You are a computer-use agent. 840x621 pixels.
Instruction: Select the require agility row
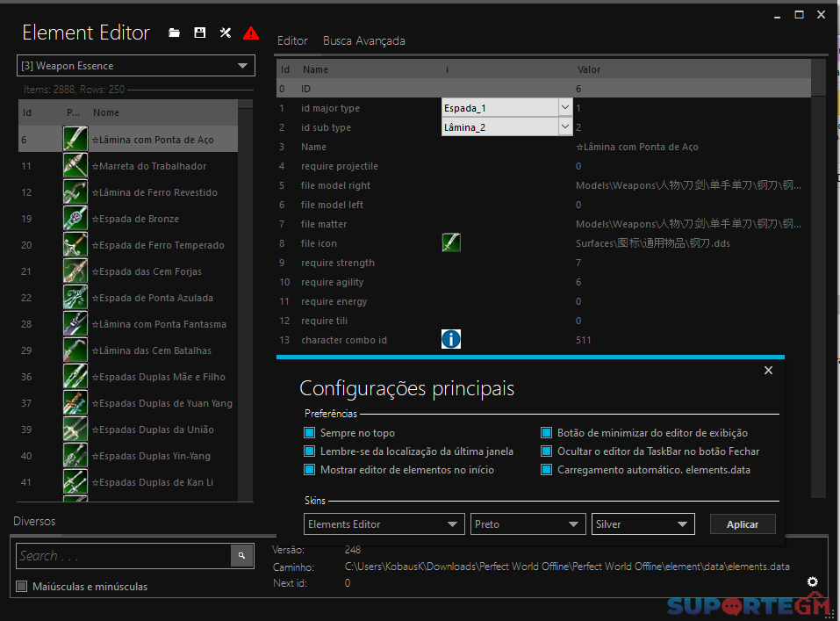click(x=543, y=282)
